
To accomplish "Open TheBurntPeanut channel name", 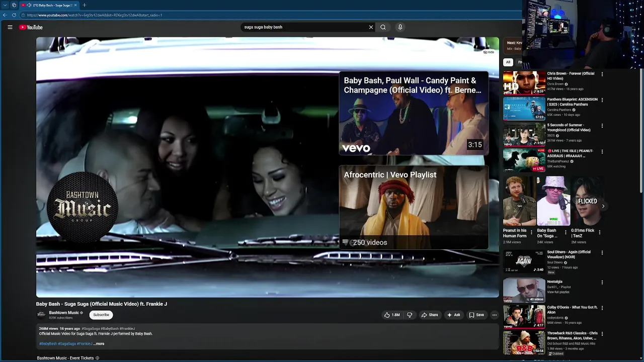I will [x=558, y=161].
